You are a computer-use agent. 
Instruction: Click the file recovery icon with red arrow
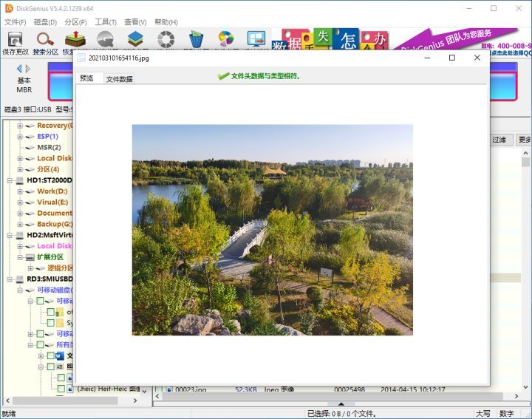(x=75, y=39)
